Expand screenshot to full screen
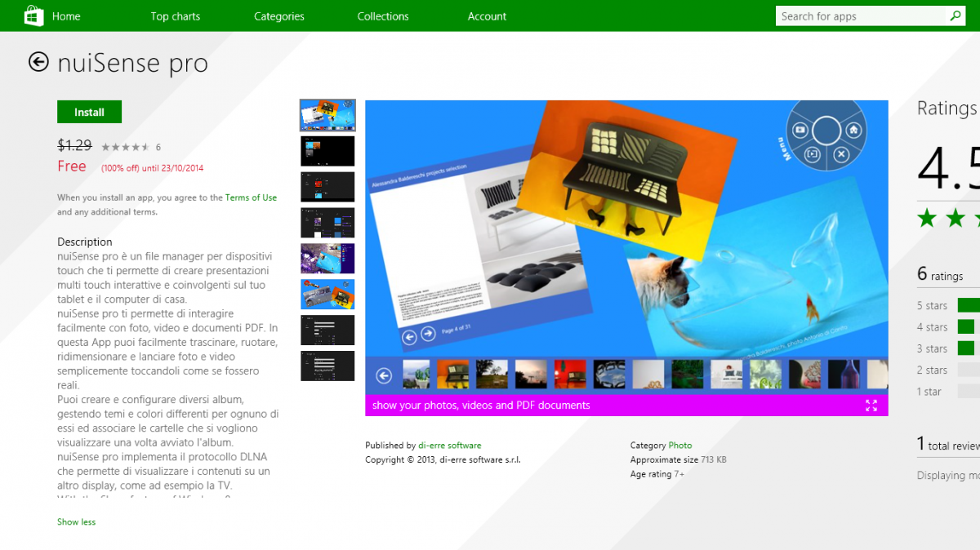The image size is (980, 550). pos(871,406)
